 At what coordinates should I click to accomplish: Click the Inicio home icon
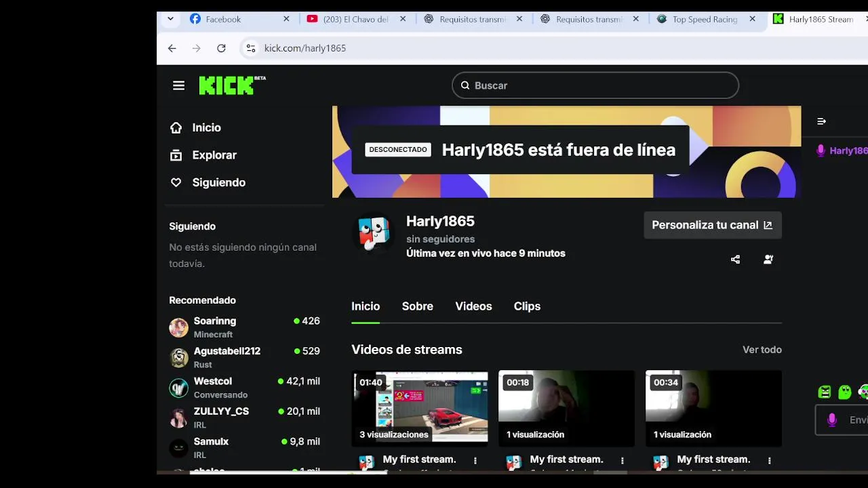176,127
